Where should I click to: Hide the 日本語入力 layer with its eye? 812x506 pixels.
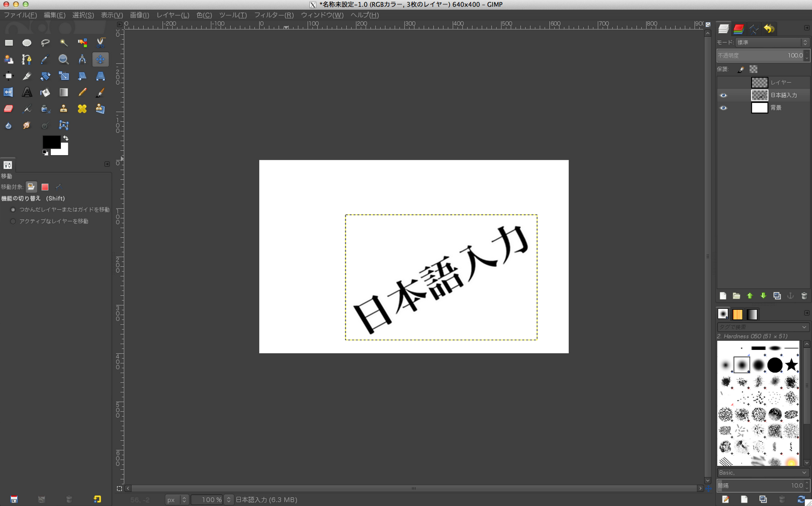[x=723, y=95]
